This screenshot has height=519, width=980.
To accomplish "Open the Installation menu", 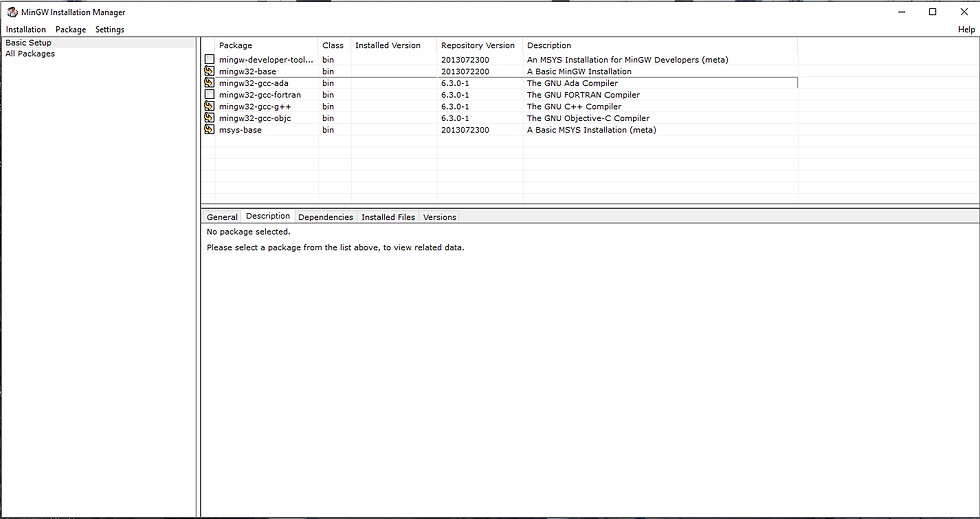I will click(x=26, y=29).
